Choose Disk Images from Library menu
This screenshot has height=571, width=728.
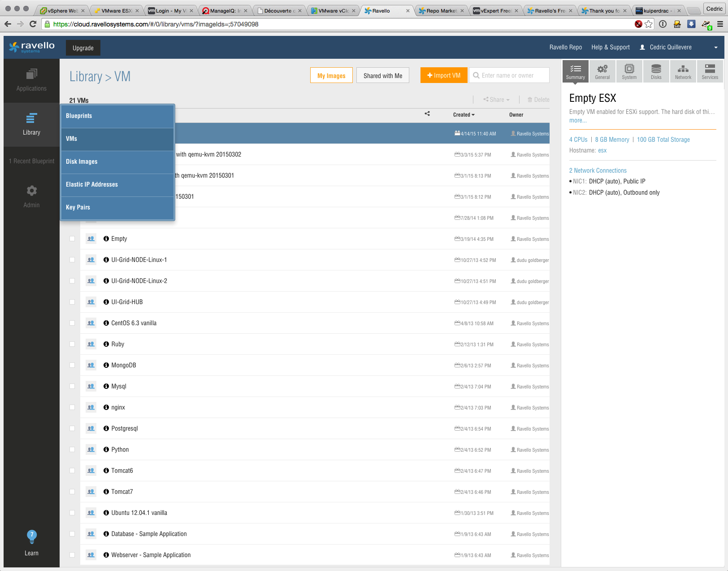82,161
